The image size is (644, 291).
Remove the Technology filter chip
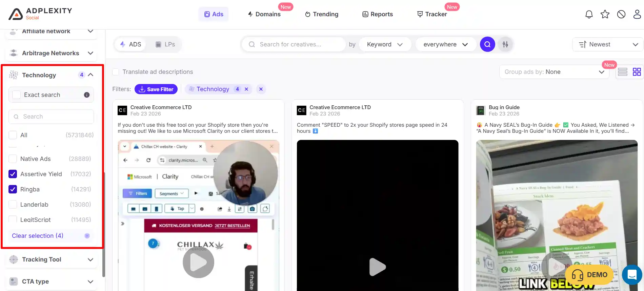coord(246,89)
